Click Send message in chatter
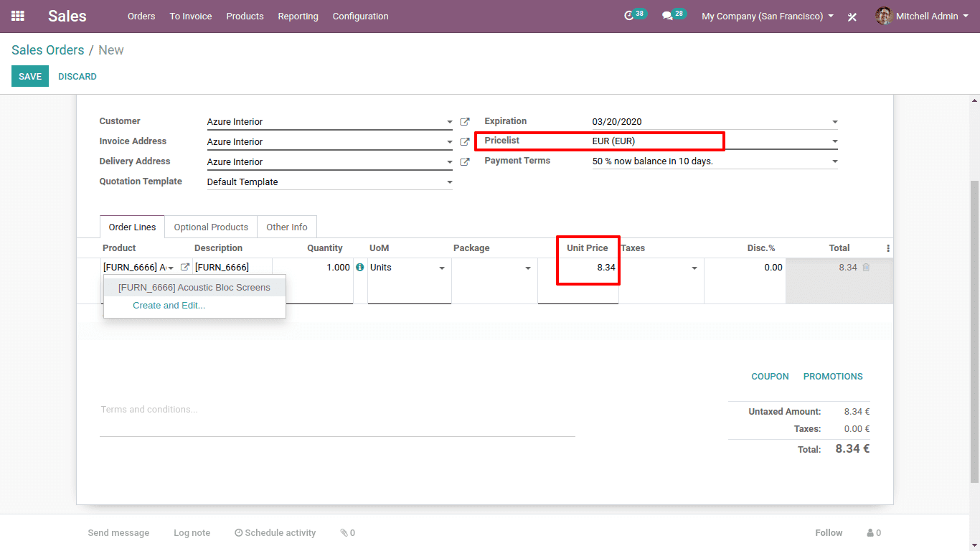The image size is (980, 551). 118,533
